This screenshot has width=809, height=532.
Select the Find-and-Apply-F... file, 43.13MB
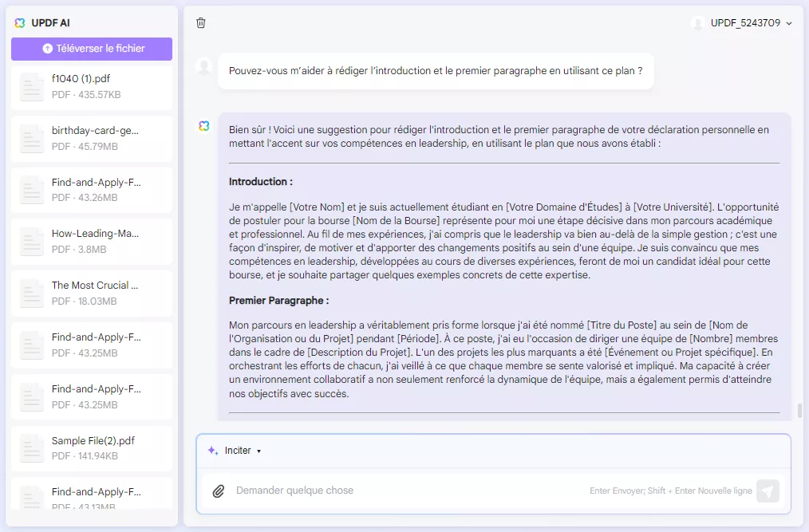(x=92, y=494)
